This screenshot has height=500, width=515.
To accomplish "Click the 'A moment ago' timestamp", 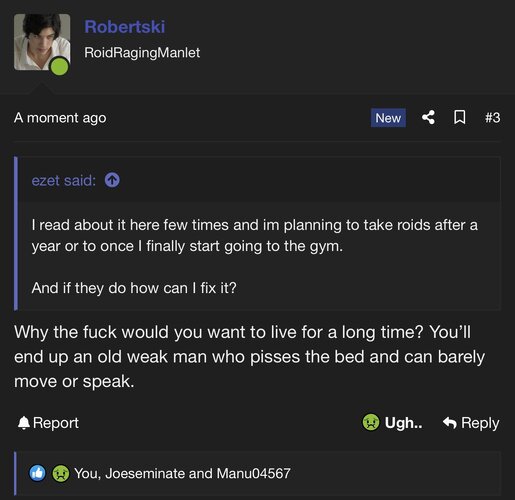I will (x=60, y=118).
